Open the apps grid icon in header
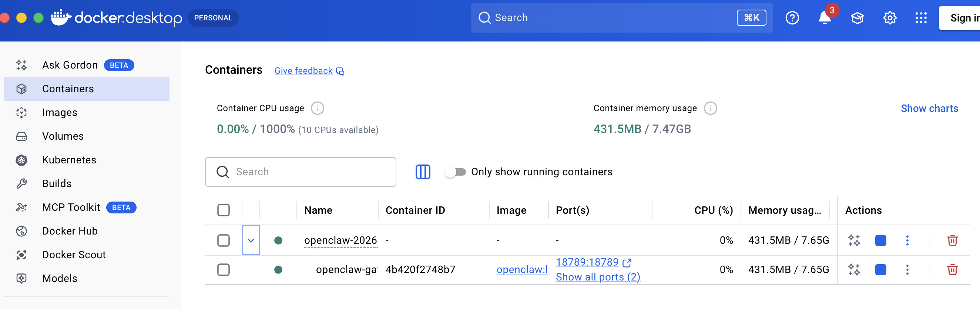The image size is (980, 309). click(921, 18)
